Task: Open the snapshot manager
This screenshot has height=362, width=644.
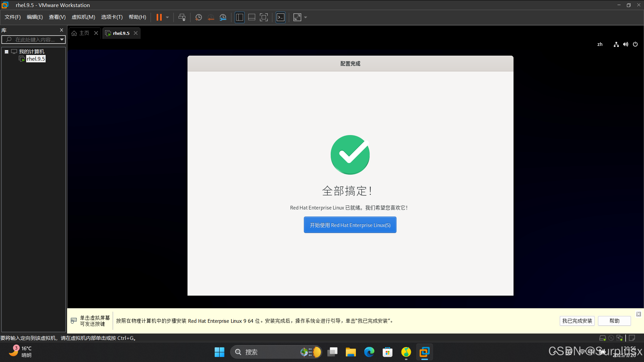Action: pos(223,17)
